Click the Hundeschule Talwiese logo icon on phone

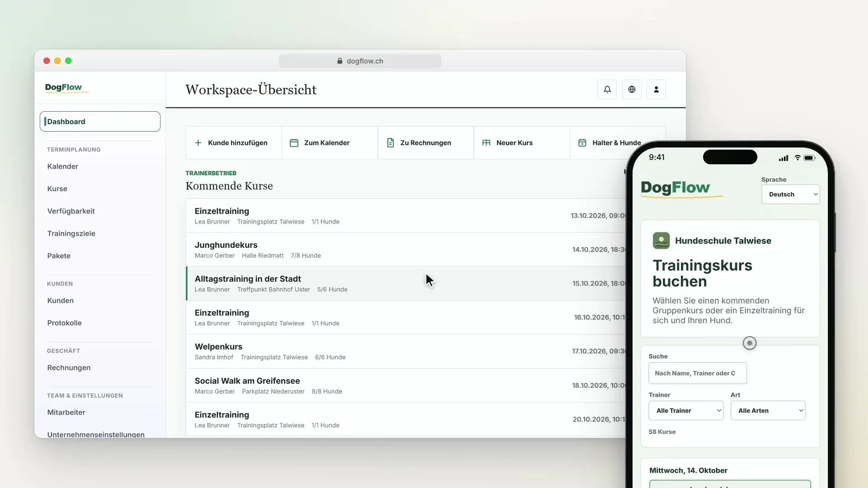[x=661, y=241]
